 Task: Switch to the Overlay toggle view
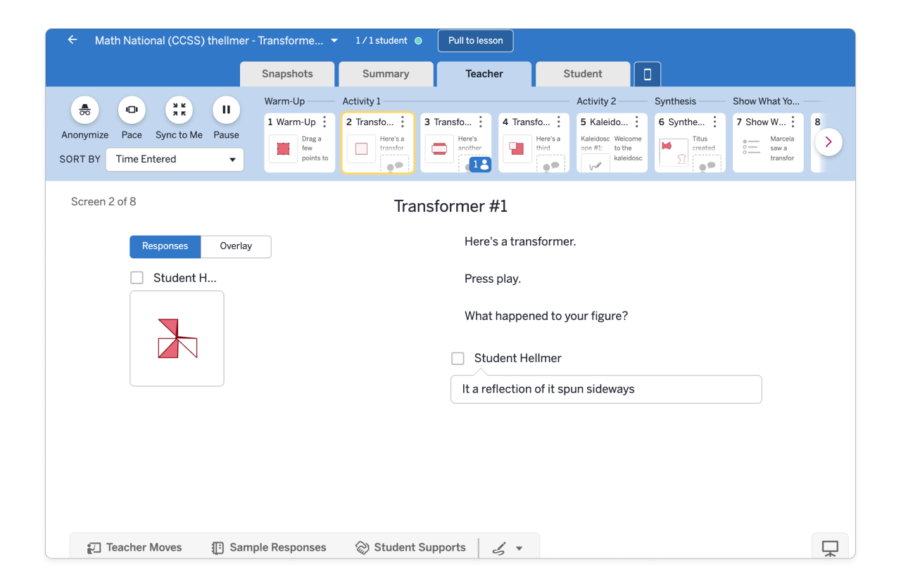(x=235, y=246)
